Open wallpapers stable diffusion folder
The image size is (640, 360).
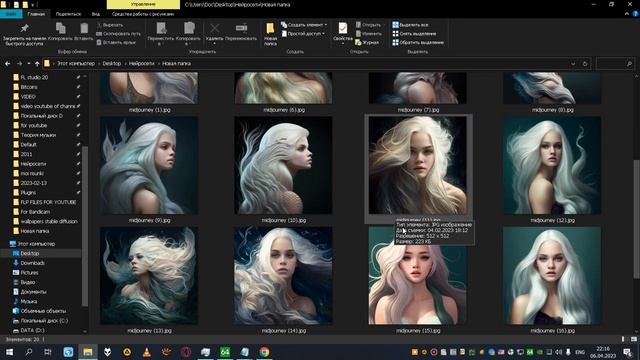pyautogui.click(x=49, y=221)
